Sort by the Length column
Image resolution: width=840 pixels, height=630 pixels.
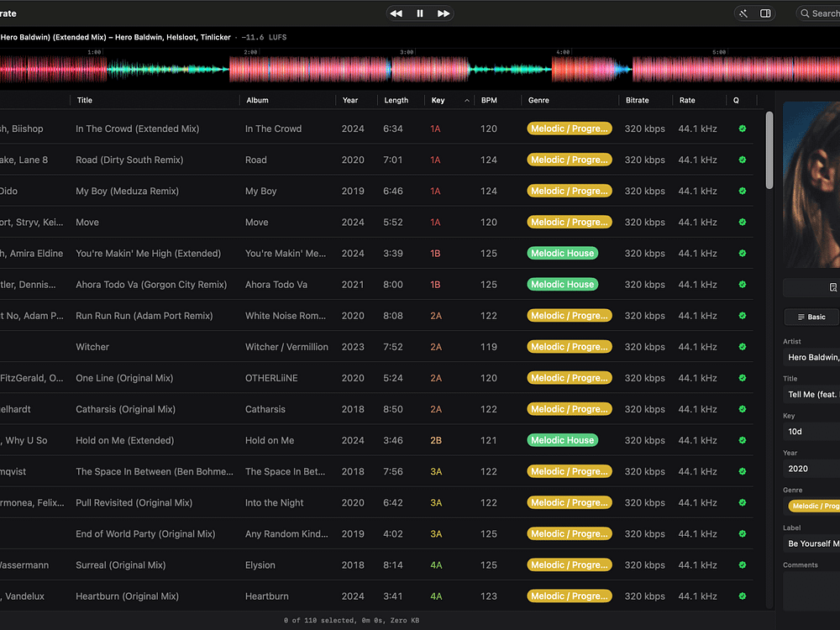click(396, 100)
